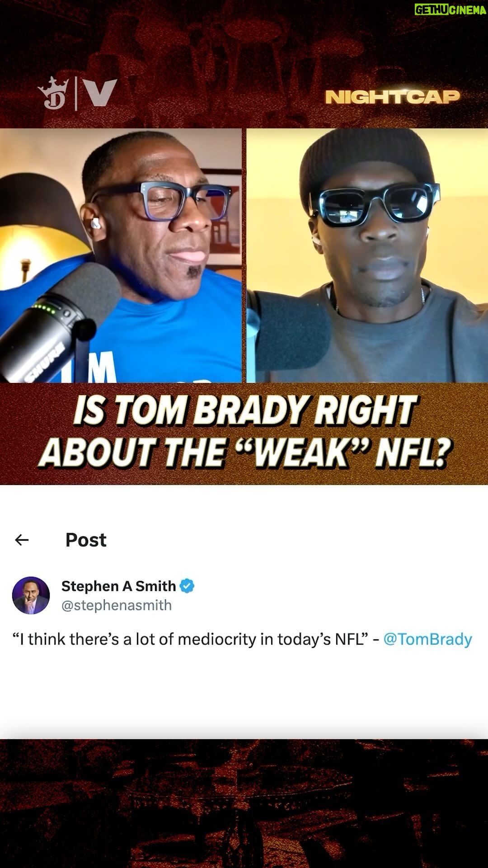Open the Stephen A Smith display name
The image size is (488, 868).
pyautogui.click(x=118, y=586)
